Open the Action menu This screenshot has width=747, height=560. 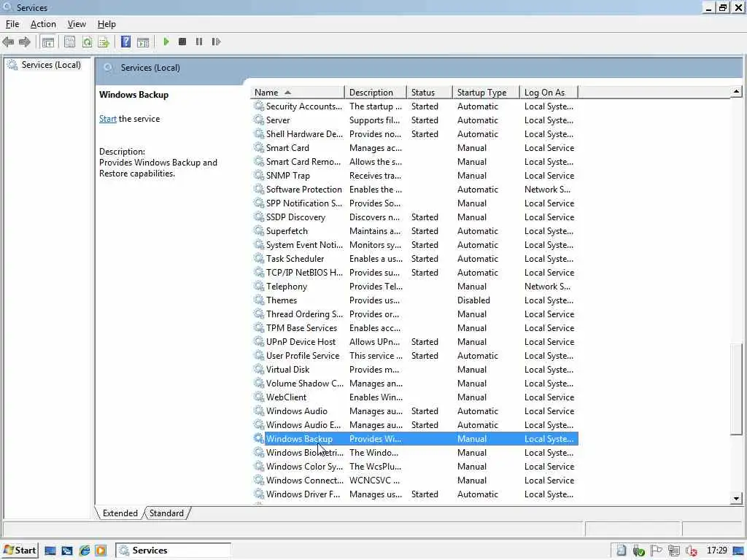coord(43,24)
